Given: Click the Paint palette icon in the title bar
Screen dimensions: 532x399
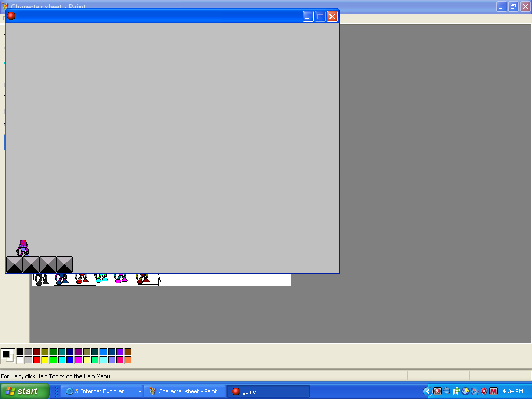Looking at the screenshot, I should (5, 6).
